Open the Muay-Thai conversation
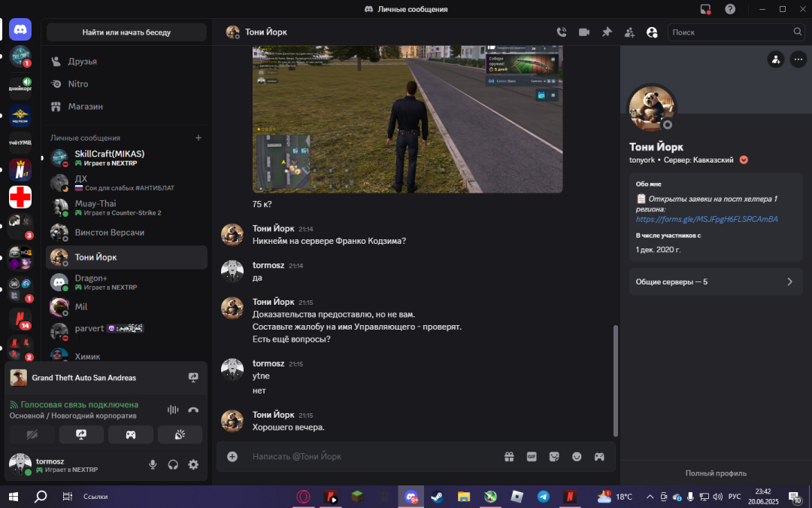 coord(126,208)
